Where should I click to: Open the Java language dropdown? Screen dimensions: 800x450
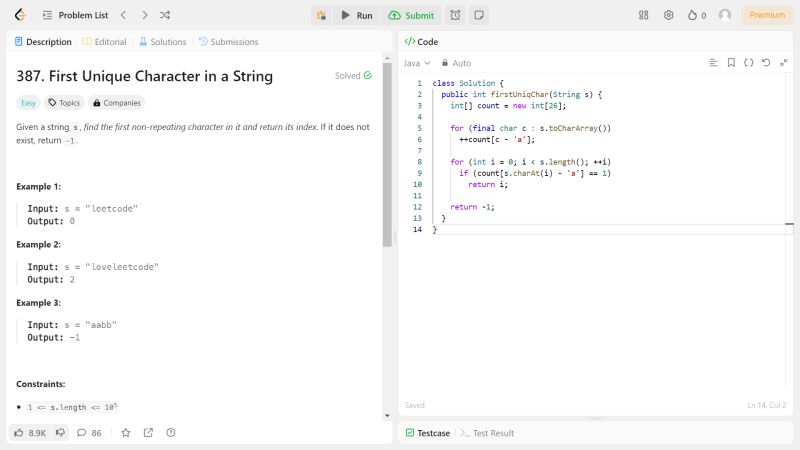(x=417, y=62)
